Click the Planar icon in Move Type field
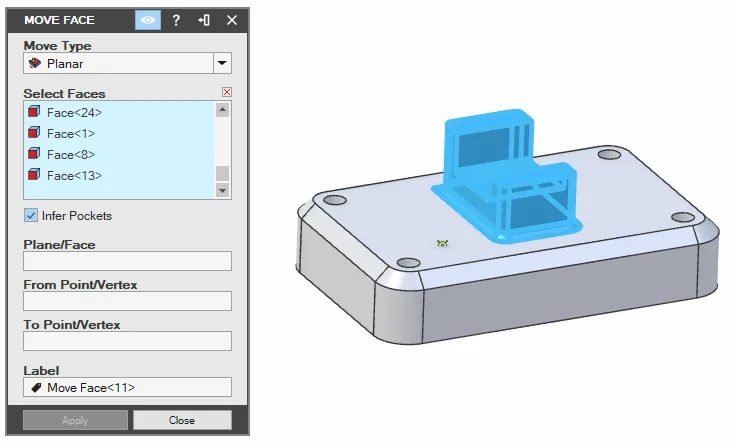 34,63
